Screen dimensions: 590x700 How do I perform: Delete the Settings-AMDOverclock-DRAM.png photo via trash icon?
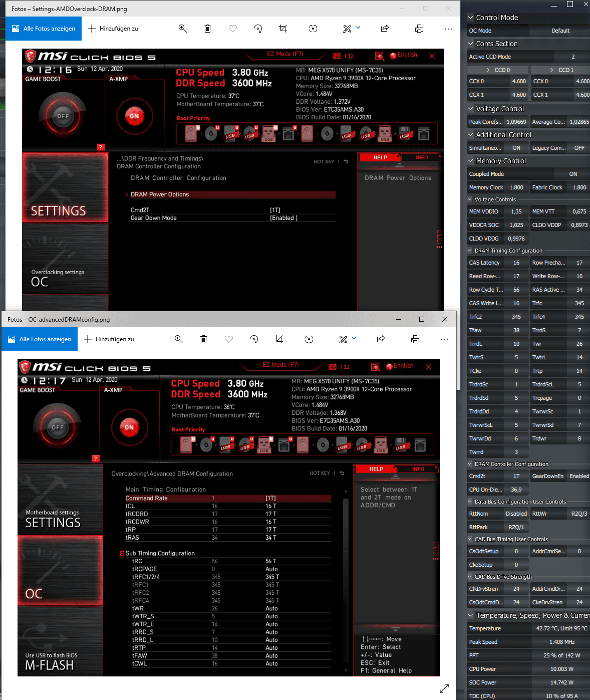(x=207, y=29)
